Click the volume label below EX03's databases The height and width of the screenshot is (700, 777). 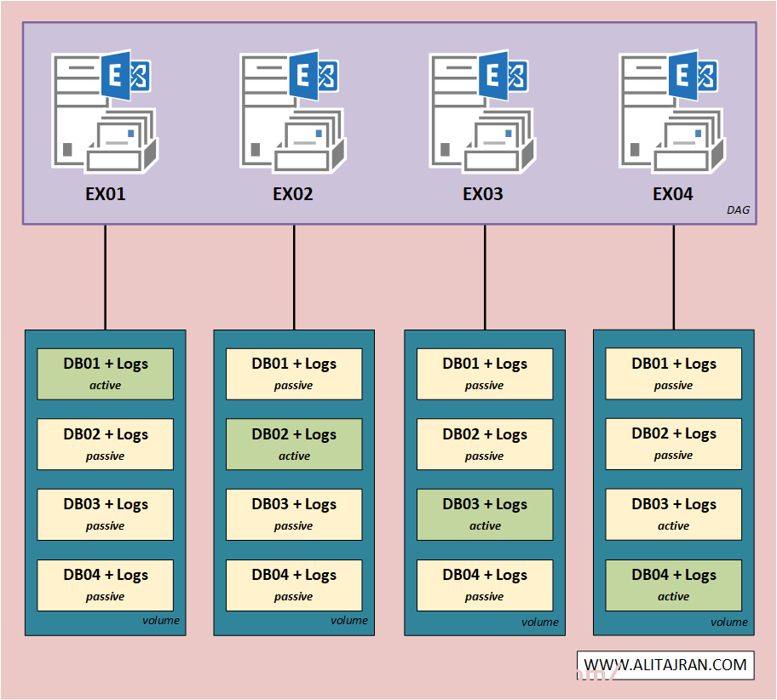(x=540, y=623)
